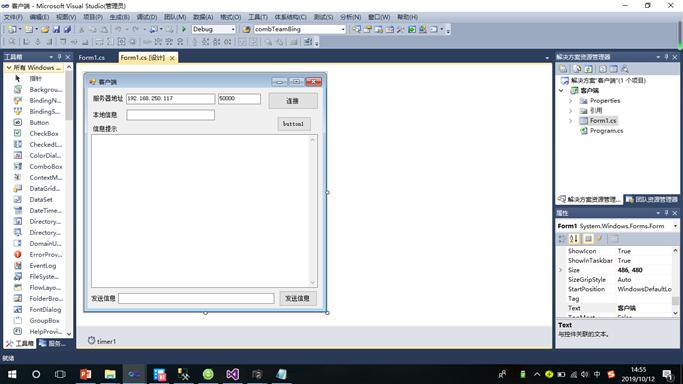
Task: Expand the Size property row
Action: (x=561, y=270)
